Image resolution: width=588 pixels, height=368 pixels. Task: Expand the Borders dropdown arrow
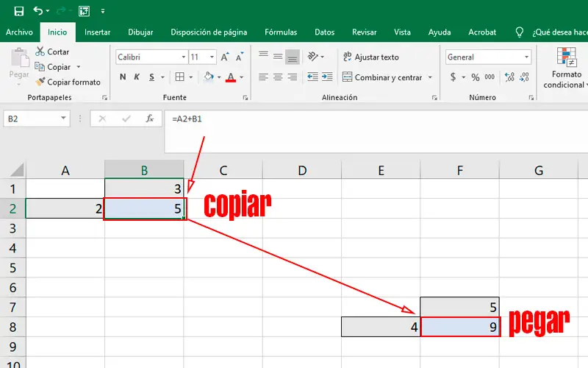(190, 77)
